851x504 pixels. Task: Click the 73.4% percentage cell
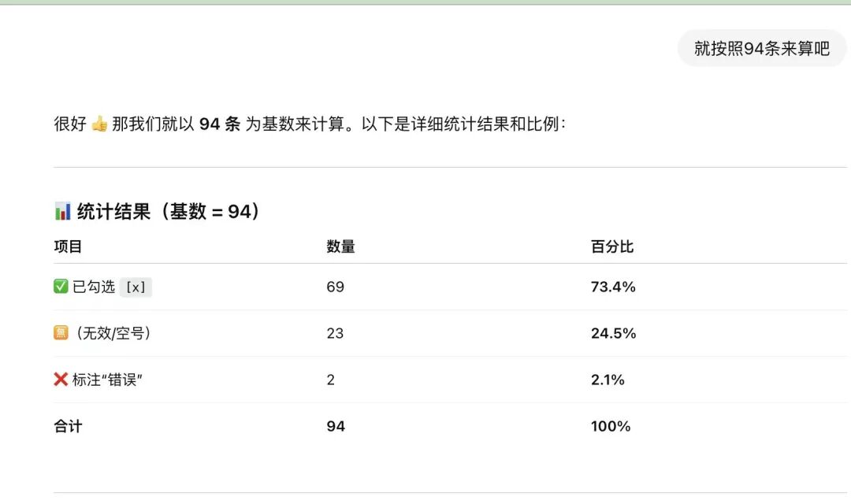(613, 287)
